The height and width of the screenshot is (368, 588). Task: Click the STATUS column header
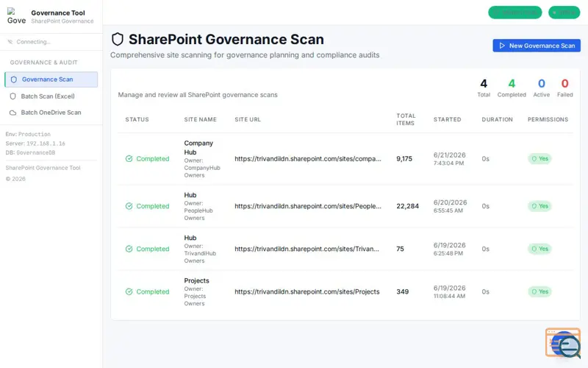click(137, 119)
